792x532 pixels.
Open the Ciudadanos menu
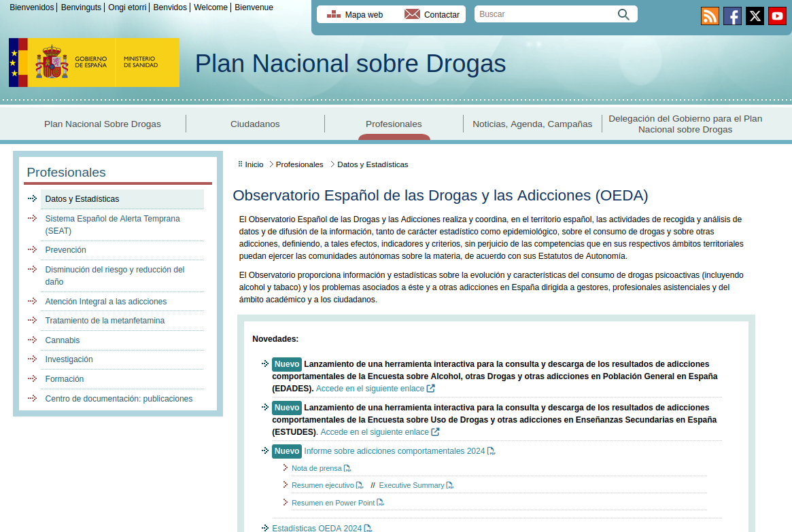point(255,124)
